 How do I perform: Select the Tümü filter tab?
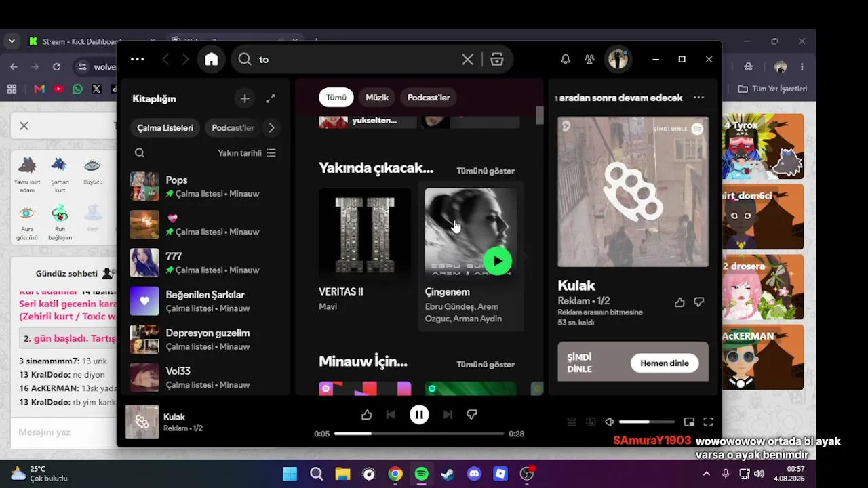pos(336,98)
